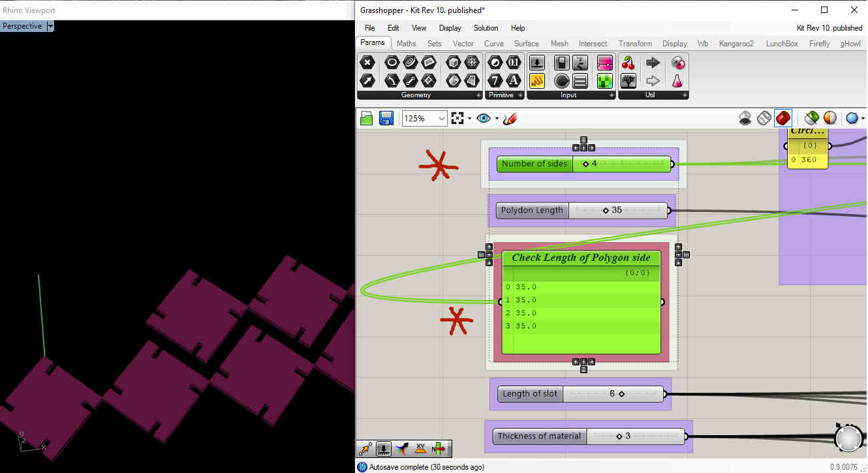868x473 pixels.
Task: Toggle document preview settings orange sphere icon
Action: pos(830,118)
